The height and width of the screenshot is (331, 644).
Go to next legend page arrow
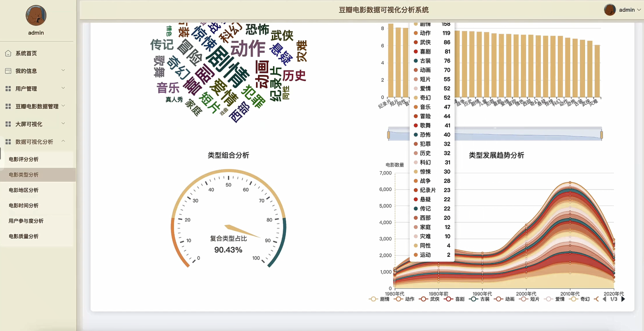[x=623, y=299]
